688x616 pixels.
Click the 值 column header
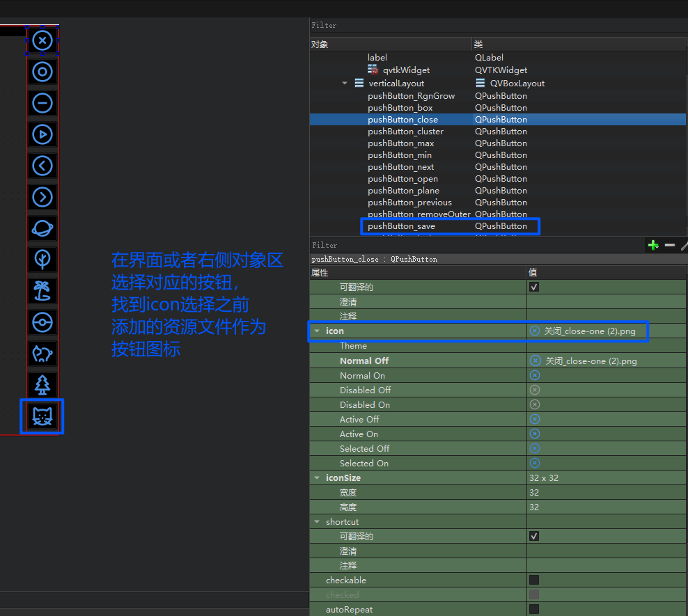pyautogui.click(x=607, y=273)
